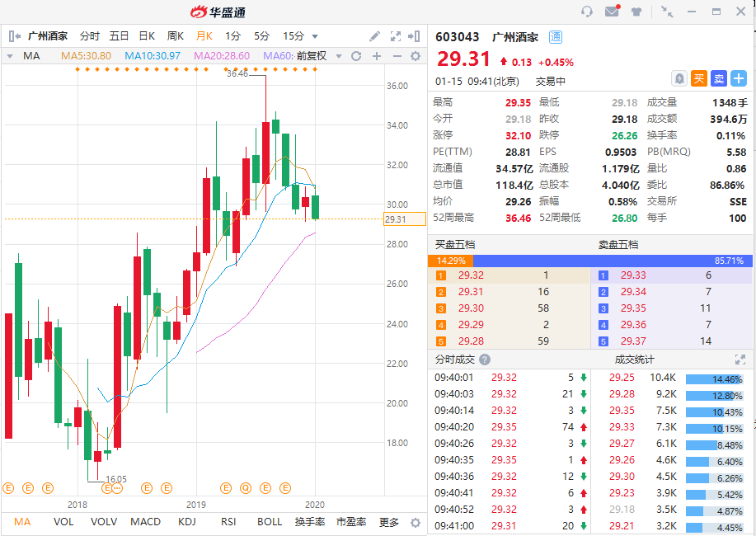The width and height of the screenshot is (756, 536).
Task: Click the orange 买 buy button
Action: [x=698, y=78]
